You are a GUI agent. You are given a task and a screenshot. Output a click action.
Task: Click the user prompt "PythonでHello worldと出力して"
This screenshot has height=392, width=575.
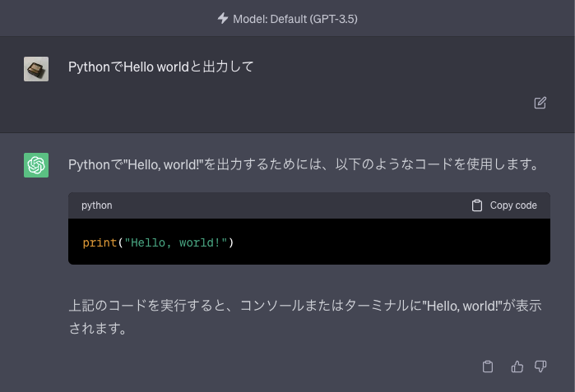(x=160, y=67)
